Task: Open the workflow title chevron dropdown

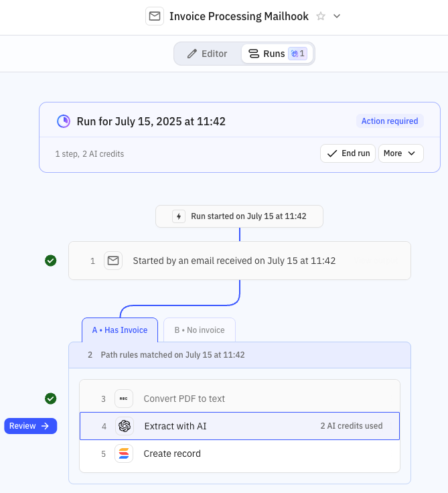Action: (x=337, y=16)
